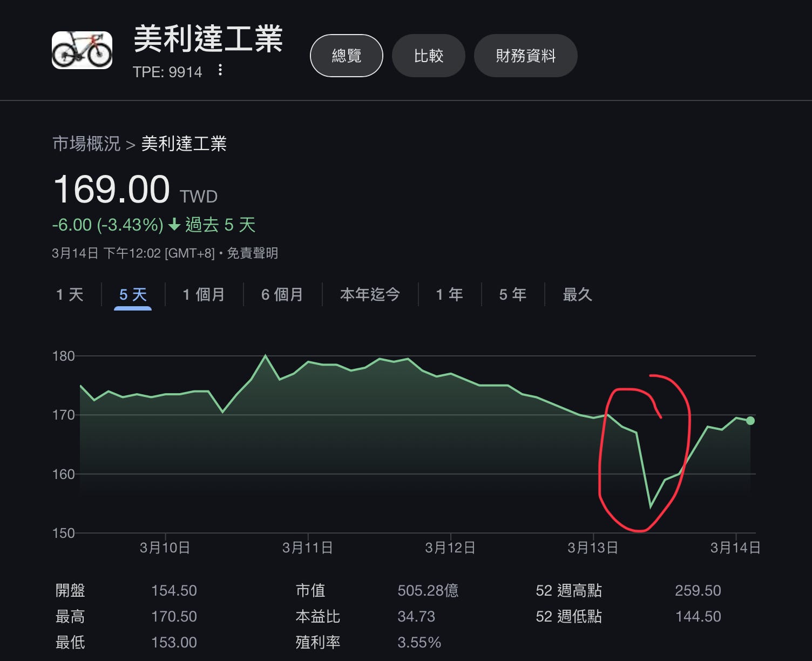812x661 pixels.
Task: Select the 5 年 time range
Action: pyautogui.click(x=512, y=294)
